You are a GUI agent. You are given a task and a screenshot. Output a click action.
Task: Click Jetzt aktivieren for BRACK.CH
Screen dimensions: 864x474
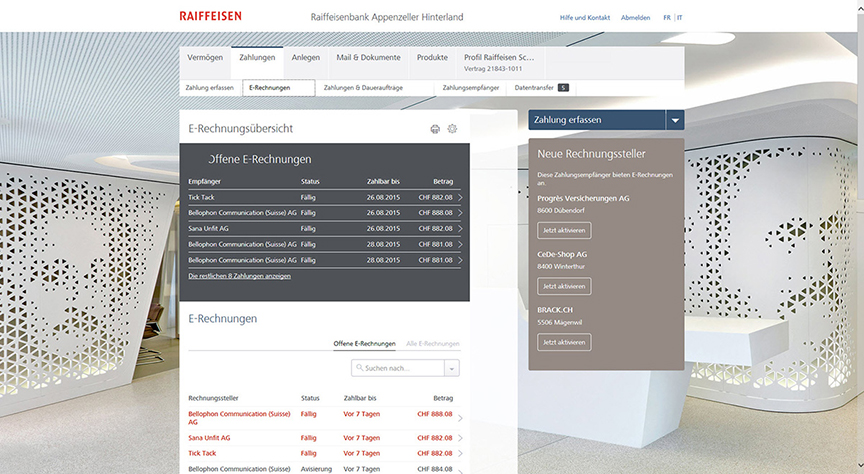point(564,342)
